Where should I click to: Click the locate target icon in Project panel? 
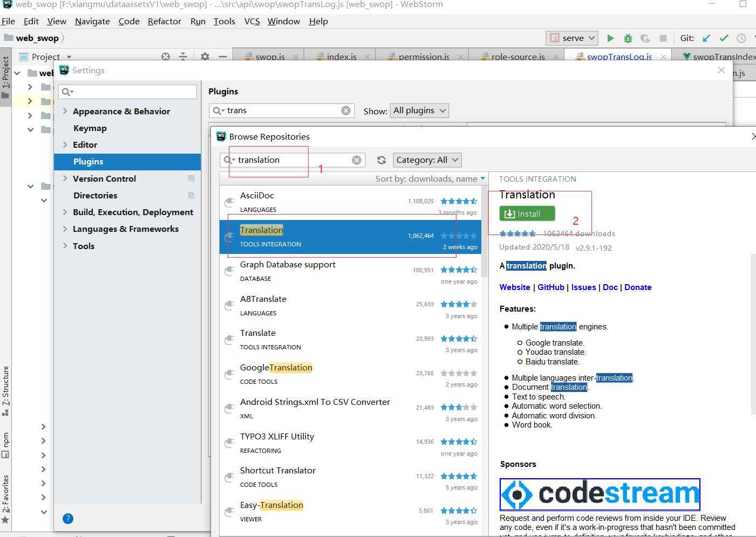[166, 56]
